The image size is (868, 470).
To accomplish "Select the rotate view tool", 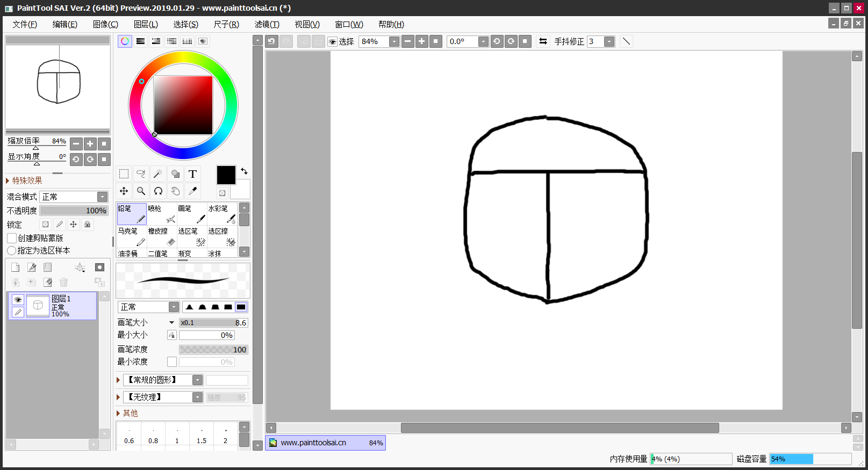I will [158, 191].
